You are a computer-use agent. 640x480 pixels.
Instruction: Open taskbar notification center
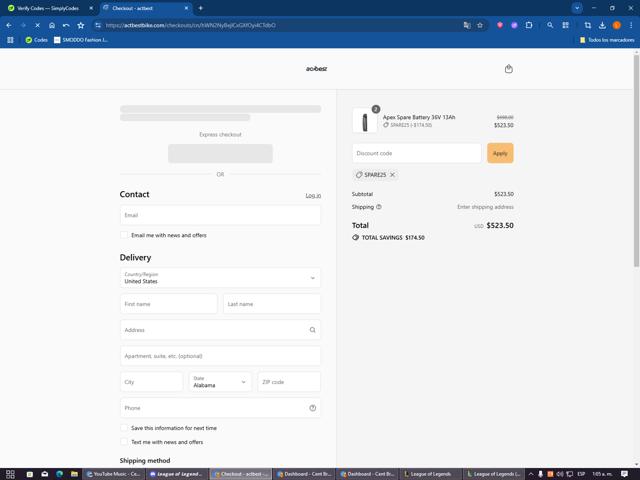(624, 474)
